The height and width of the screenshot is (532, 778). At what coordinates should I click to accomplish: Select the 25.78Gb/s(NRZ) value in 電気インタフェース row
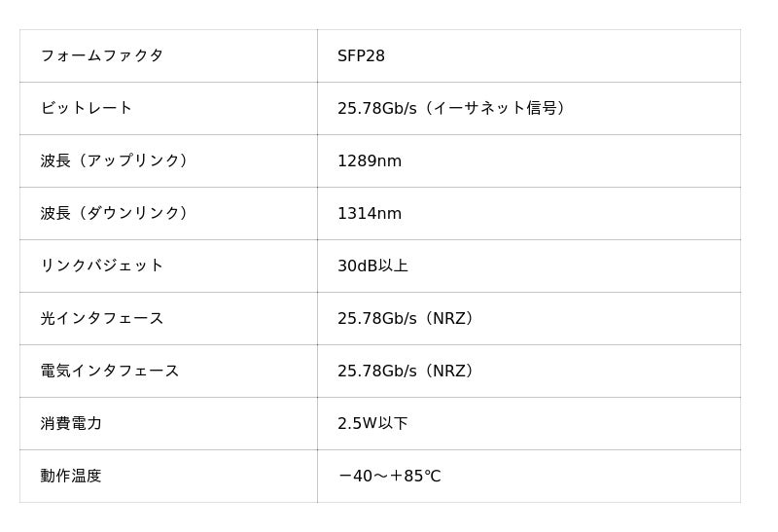[407, 372]
